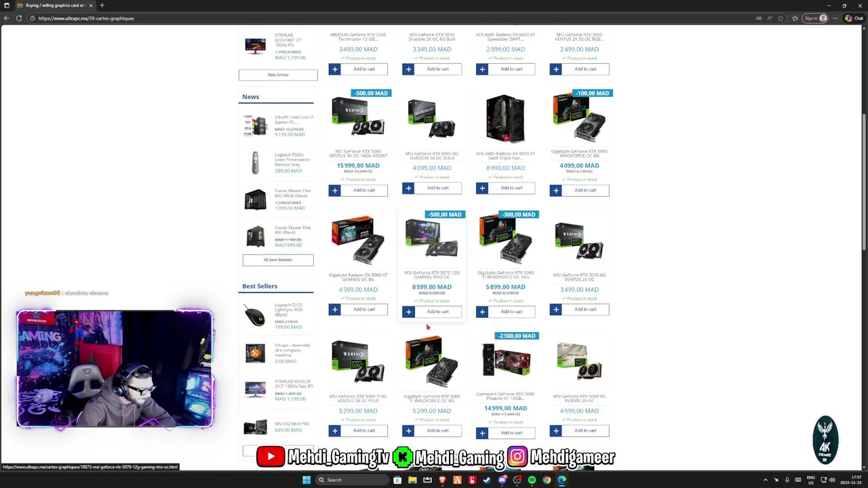Click the New Arrival button

coord(278,75)
